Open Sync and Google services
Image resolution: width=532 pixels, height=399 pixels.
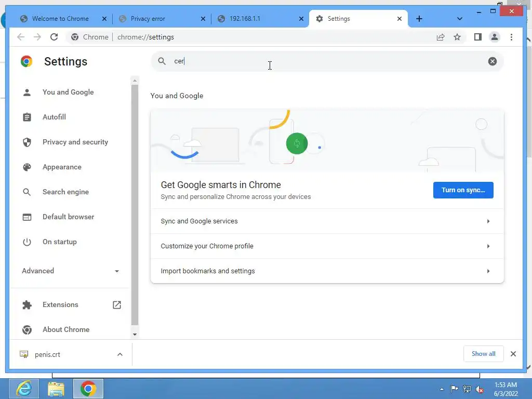pyautogui.click(x=327, y=221)
